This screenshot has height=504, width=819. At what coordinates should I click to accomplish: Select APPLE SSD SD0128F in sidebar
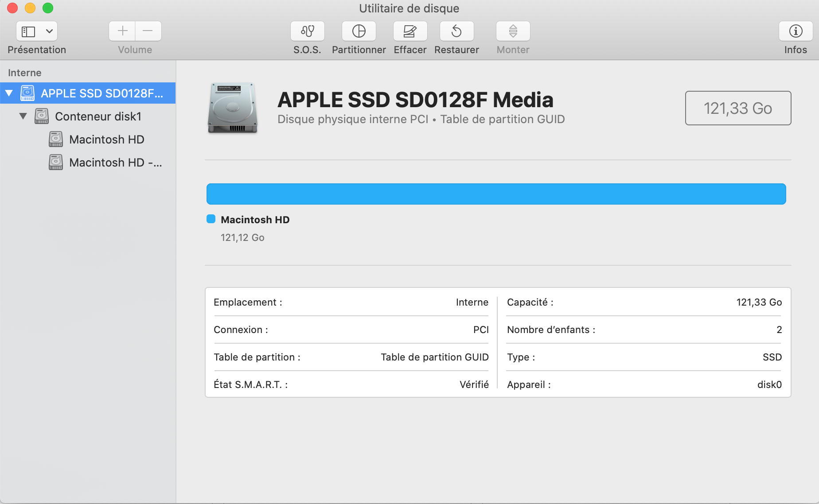pos(102,93)
